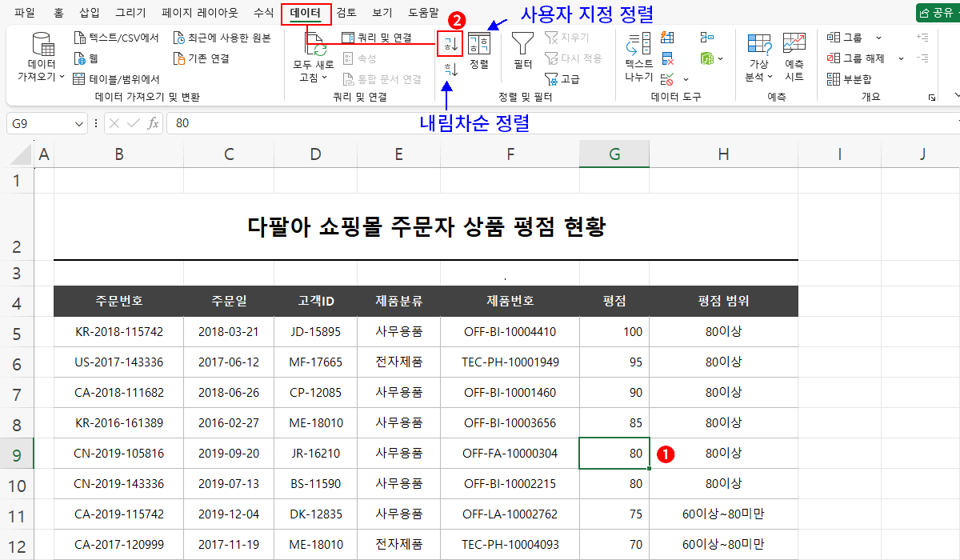Select the 평점 header cell
The height and width of the screenshot is (560, 960).
click(614, 301)
